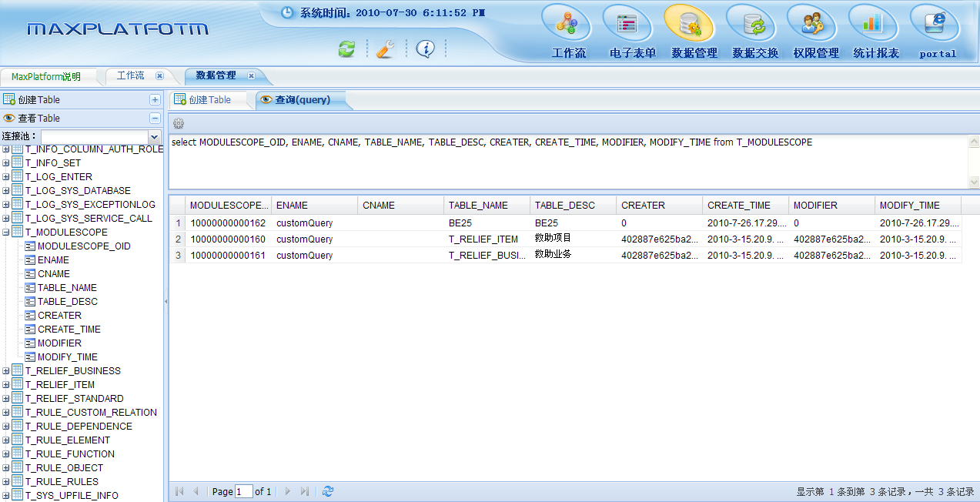Select the CREATER column in tree
The height and width of the screenshot is (502, 980).
point(59,316)
